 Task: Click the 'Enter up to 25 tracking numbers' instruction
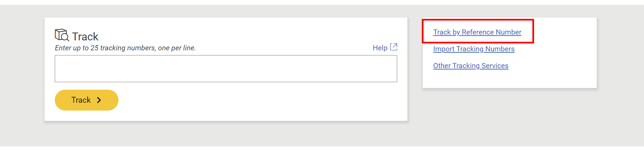pos(125,48)
